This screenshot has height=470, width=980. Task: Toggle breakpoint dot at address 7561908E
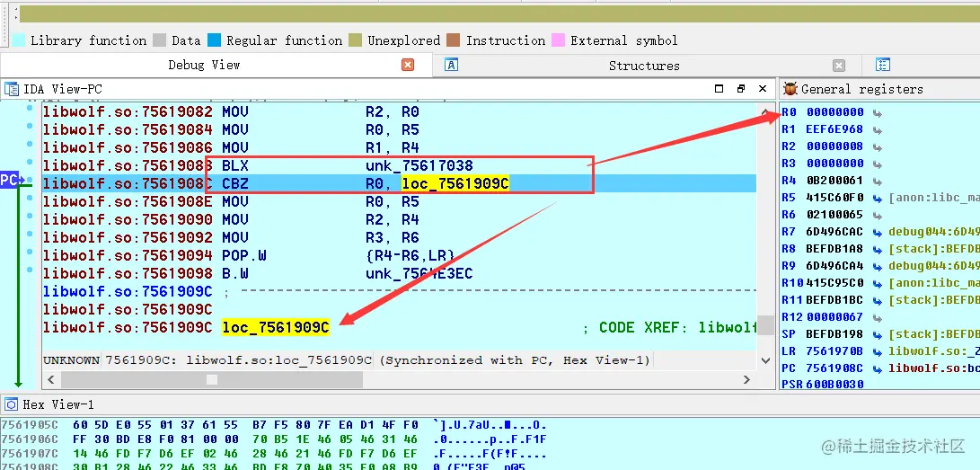(30, 198)
